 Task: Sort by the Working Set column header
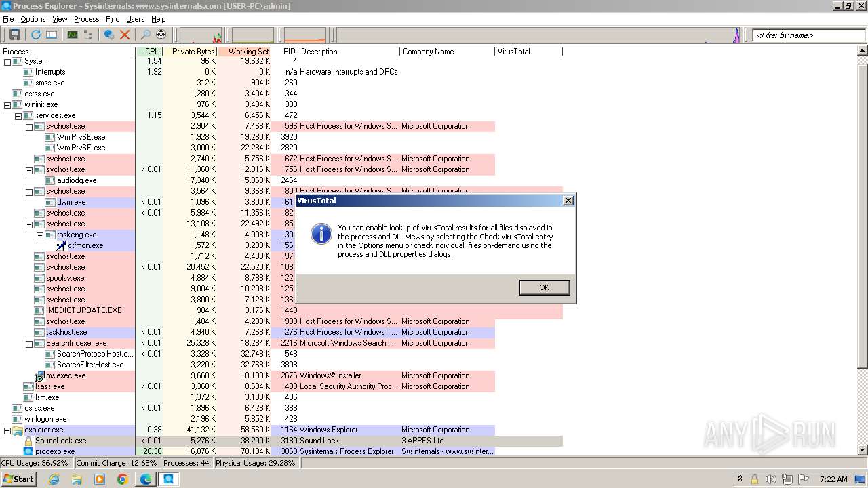tap(245, 52)
